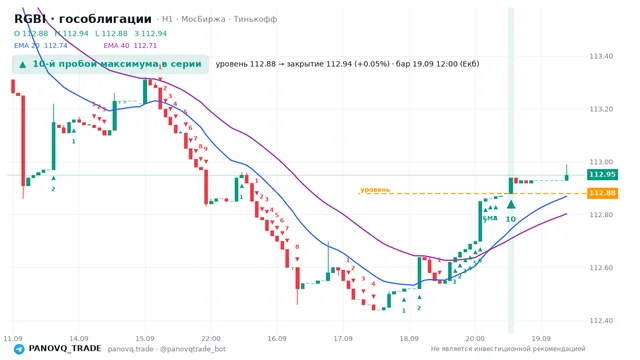Click the green 112.95 current price tag

(x=602, y=175)
